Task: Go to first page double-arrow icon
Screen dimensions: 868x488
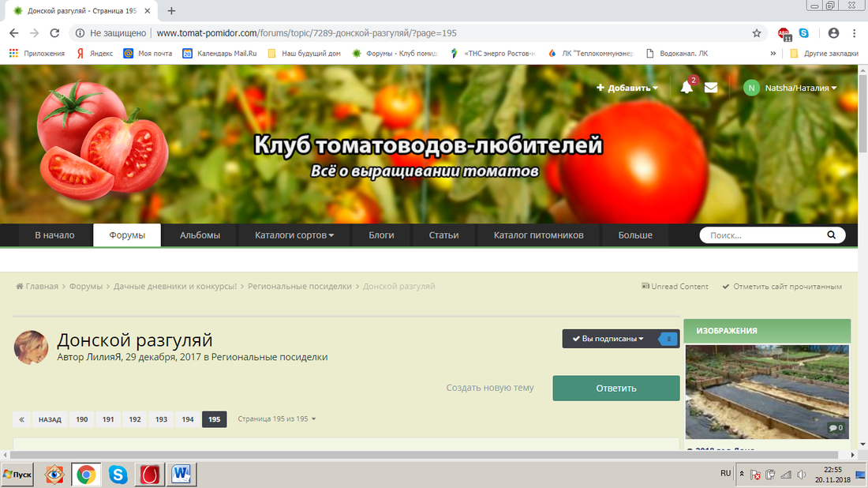Action: tap(22, 419)
